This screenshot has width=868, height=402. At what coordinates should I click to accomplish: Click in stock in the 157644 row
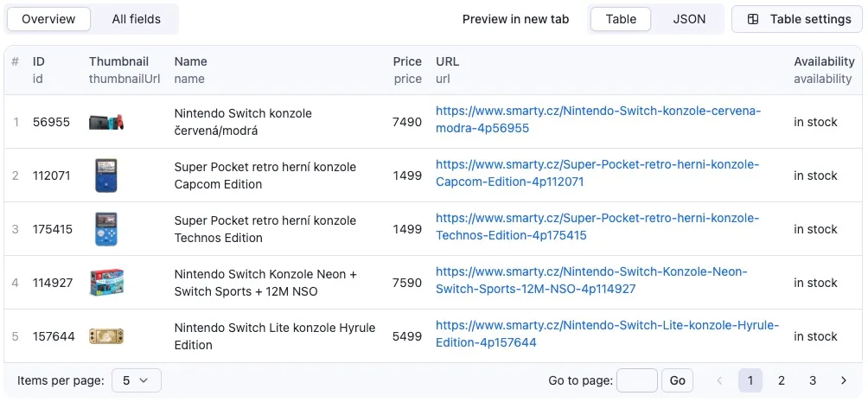click(815, 336)
